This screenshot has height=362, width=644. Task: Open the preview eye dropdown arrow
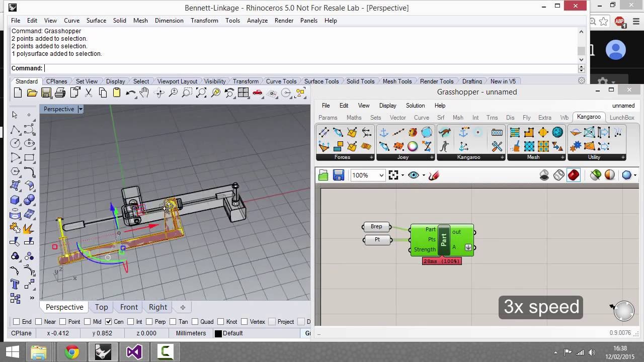tap(424, 175)
